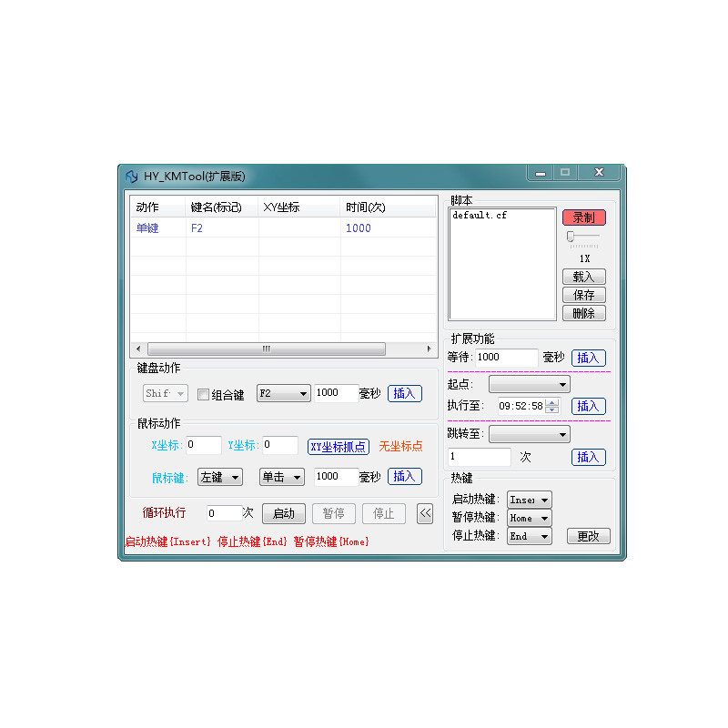
Task: Click the 执行至 time down spinner arrow
Action: tap(552, 409)
